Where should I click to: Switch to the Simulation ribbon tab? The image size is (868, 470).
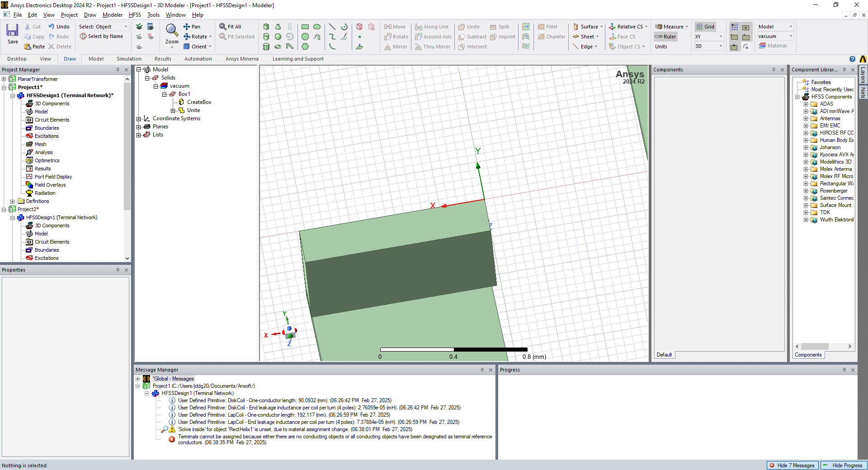(x=129, y=59)
